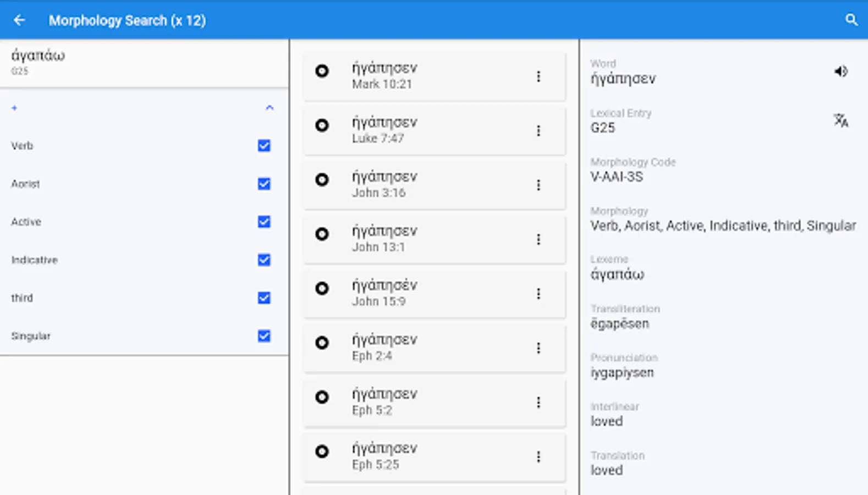The height and width of the screenshot is (495, 868).
Task: Open the John 13:1 verse reference
Action: 378,247
